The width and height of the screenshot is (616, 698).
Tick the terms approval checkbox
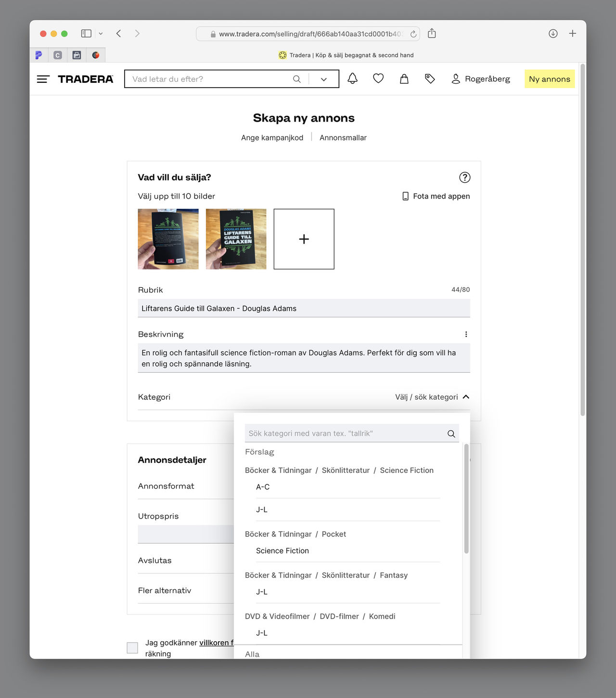[x=132, y=647]
